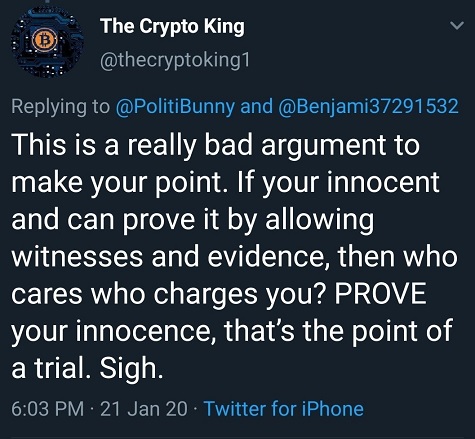Viewport: 475px width, 439px height.
Task: Click 'Sigh.' at tweet end
Action: (x=131, y=369)
